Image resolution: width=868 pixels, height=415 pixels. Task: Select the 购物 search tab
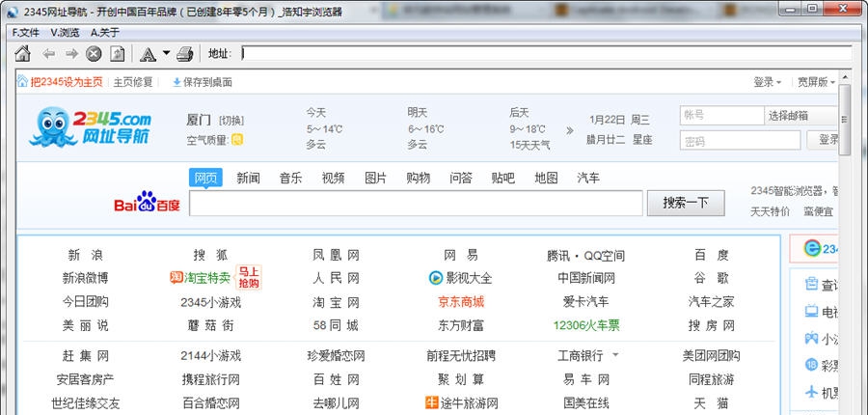pyautogui.click(x=418, y=178)
